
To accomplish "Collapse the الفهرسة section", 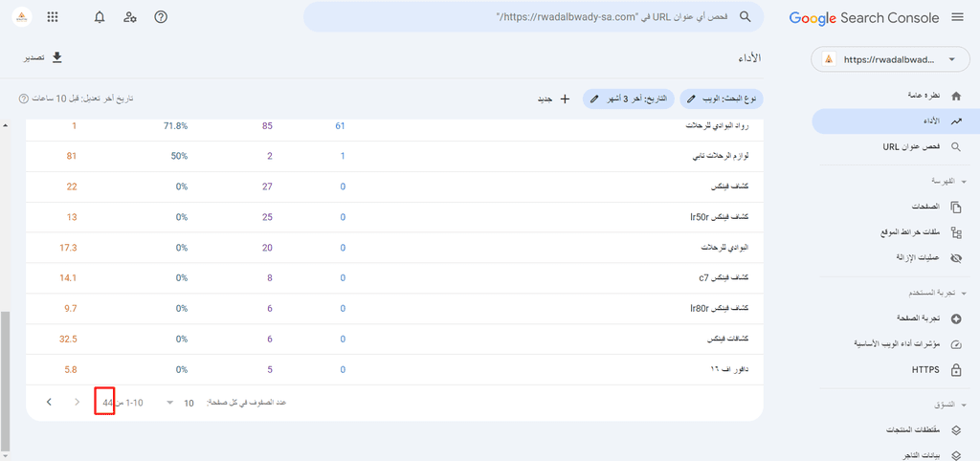I will [x=950, y=181].
